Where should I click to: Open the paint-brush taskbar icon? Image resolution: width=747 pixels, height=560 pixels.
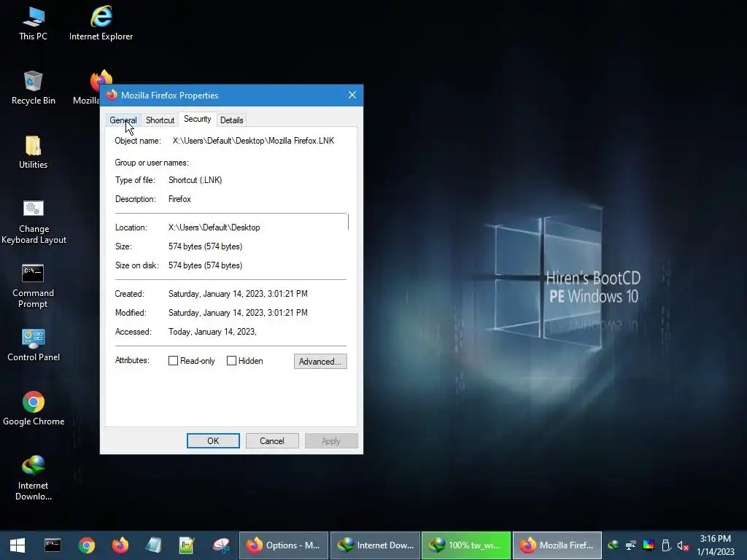tap(220, 545)
